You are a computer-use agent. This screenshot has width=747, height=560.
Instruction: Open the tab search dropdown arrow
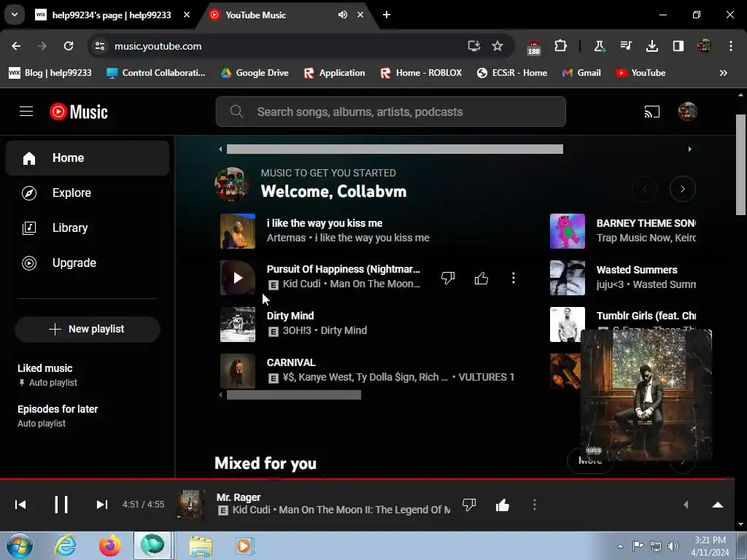pyautogui.click(x=15, y=15)
